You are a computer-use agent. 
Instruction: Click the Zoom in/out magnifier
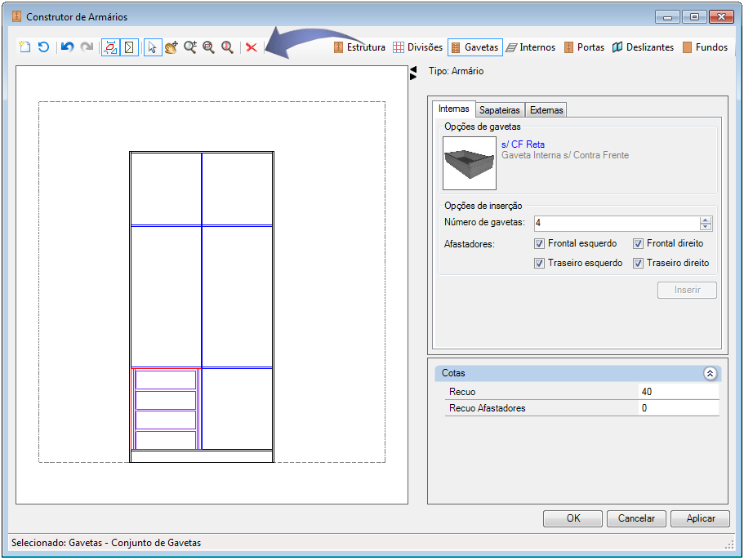tap(190, 47)
